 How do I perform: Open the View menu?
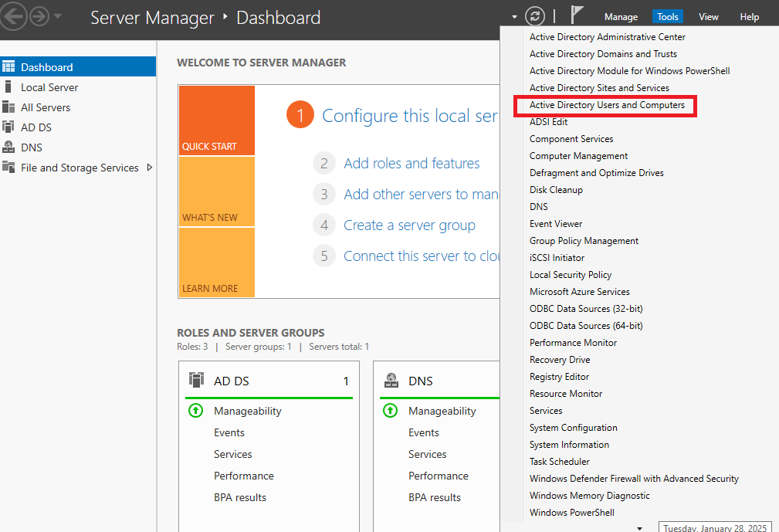[708, 17]
